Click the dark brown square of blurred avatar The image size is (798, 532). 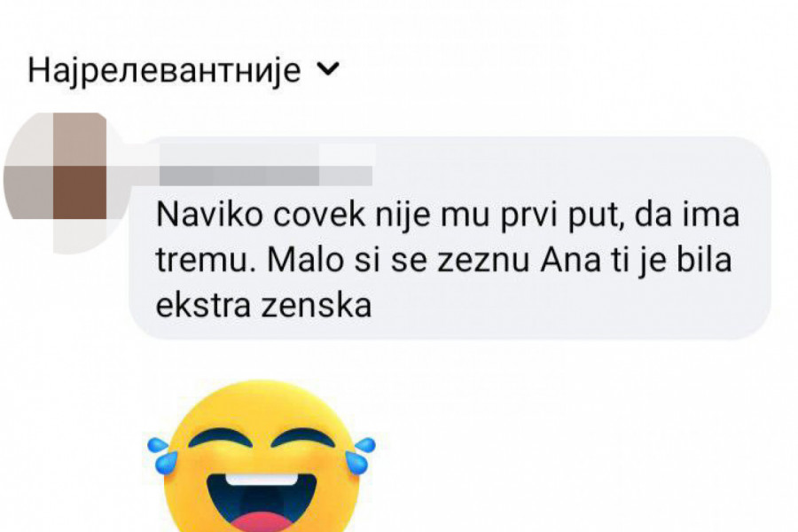pyautogui.click(x=80, y=192)
